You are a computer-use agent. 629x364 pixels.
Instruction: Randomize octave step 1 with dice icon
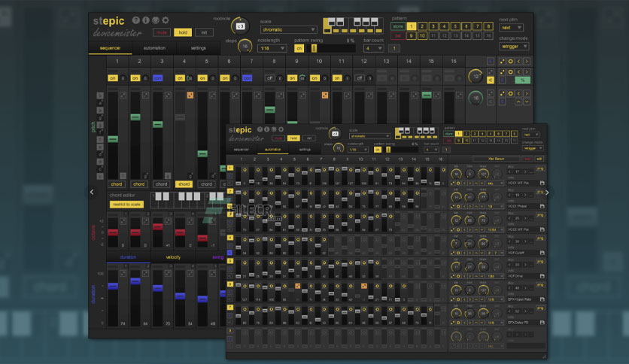click(x=123, y=221)
